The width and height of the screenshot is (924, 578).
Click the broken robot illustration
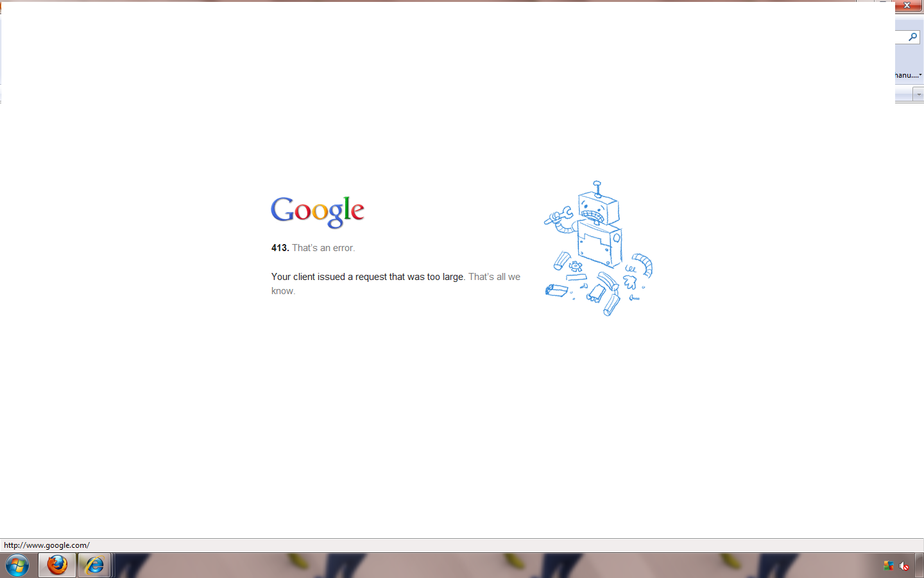[598, 249]
